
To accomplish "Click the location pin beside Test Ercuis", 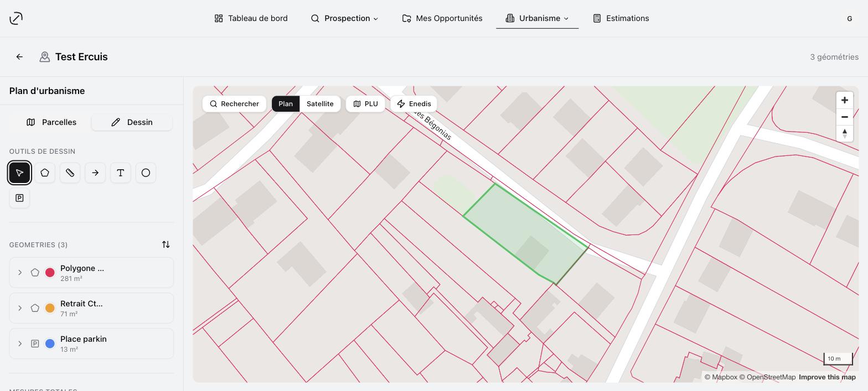I will click(45, 57).
